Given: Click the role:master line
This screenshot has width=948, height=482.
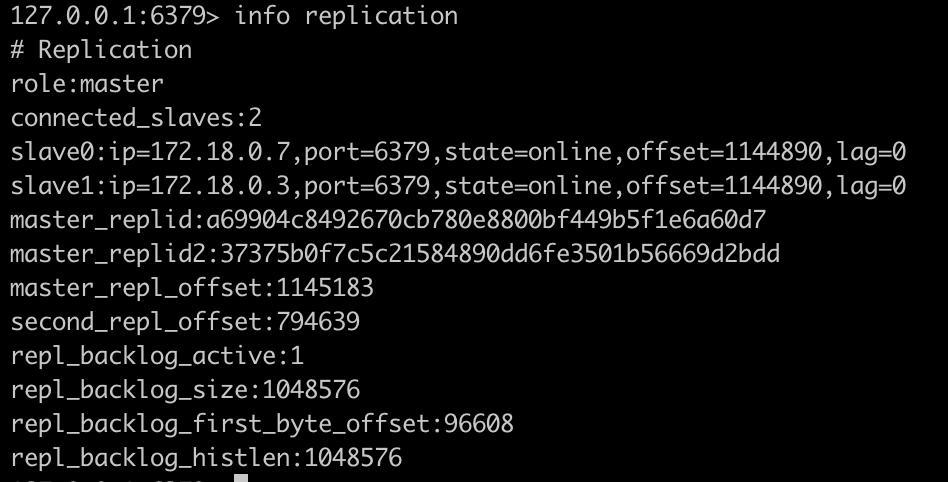Looking at the screenshot, I should pos(87,84).
